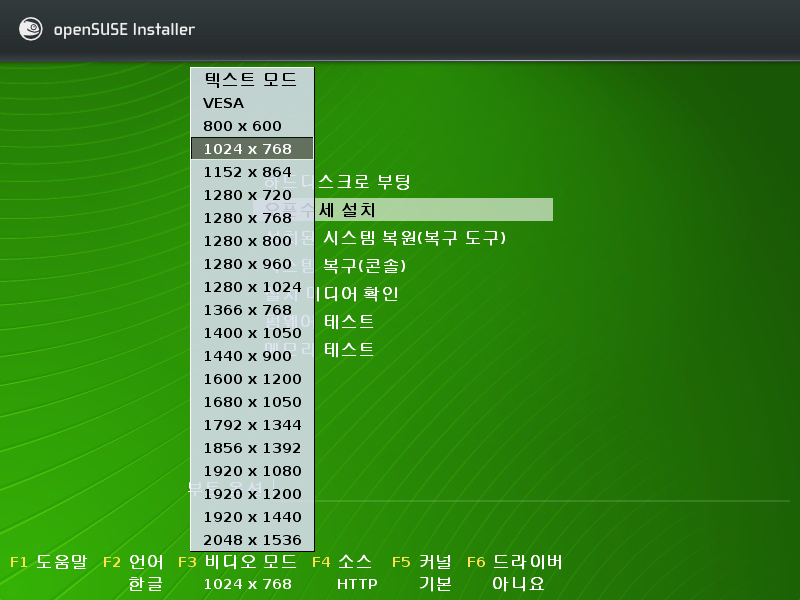
Task: Open F5 커널 kernel options
Action: pyautogui.click(x=422, y=562)
